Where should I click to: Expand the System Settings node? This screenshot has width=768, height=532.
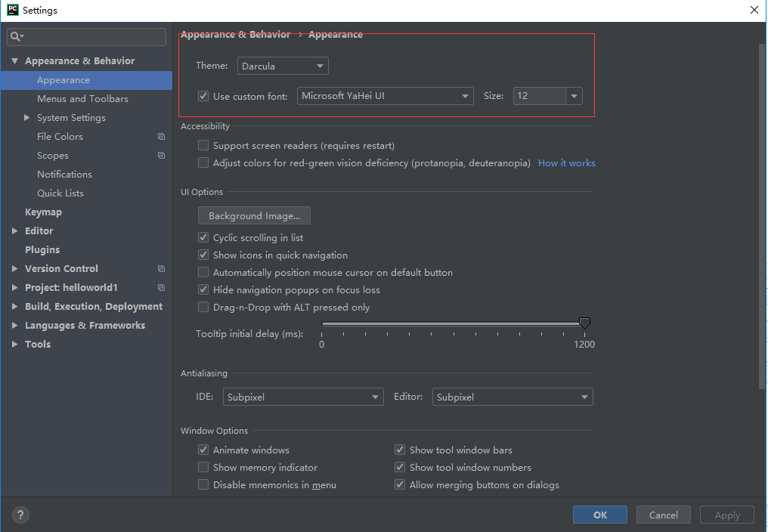tap(27, 118)
